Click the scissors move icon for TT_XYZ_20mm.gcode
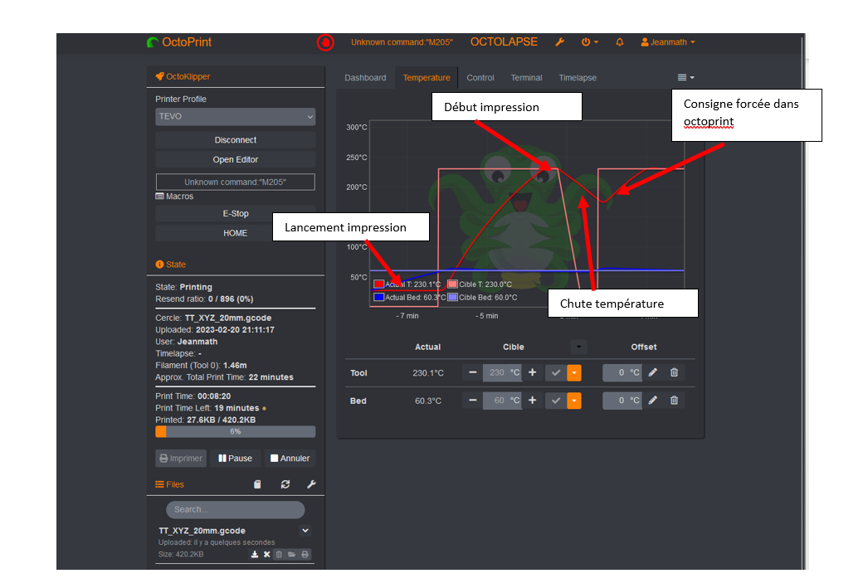Image resolution: width=868 pixels, height=588 pixels. [x=267, y=554]
